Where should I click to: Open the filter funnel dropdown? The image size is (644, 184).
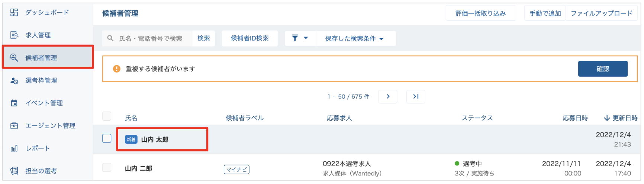coord(300,38)
